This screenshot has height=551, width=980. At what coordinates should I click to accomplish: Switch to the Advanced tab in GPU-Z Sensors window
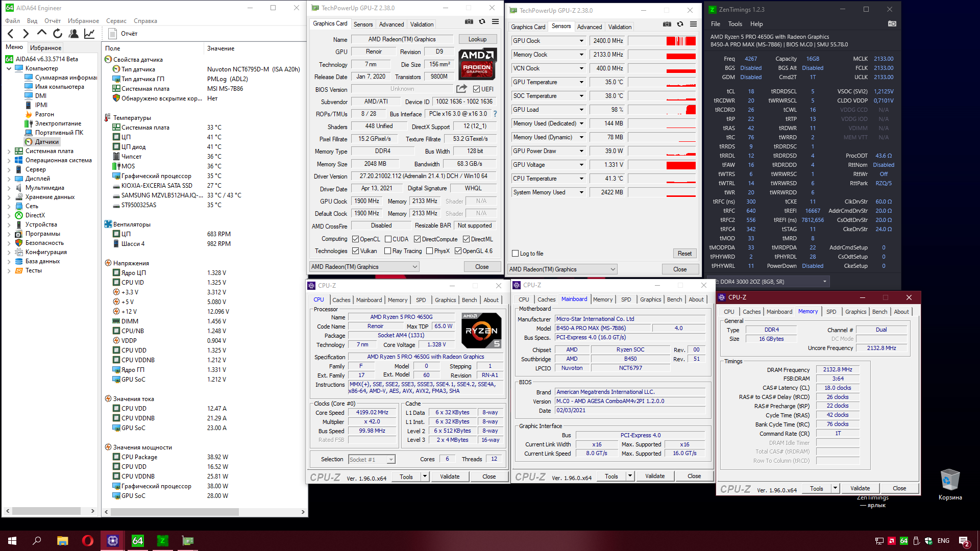(x=589, y=27)
